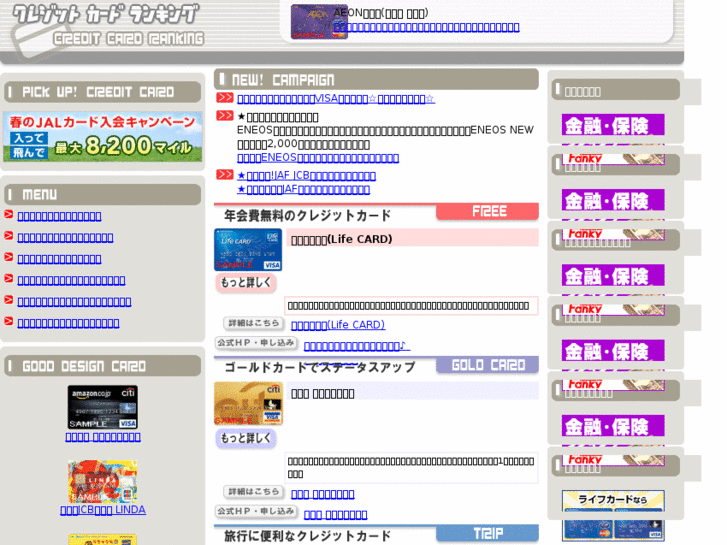Open the sixth MENU link
The image size is (727, 545).
coord(68,323)
